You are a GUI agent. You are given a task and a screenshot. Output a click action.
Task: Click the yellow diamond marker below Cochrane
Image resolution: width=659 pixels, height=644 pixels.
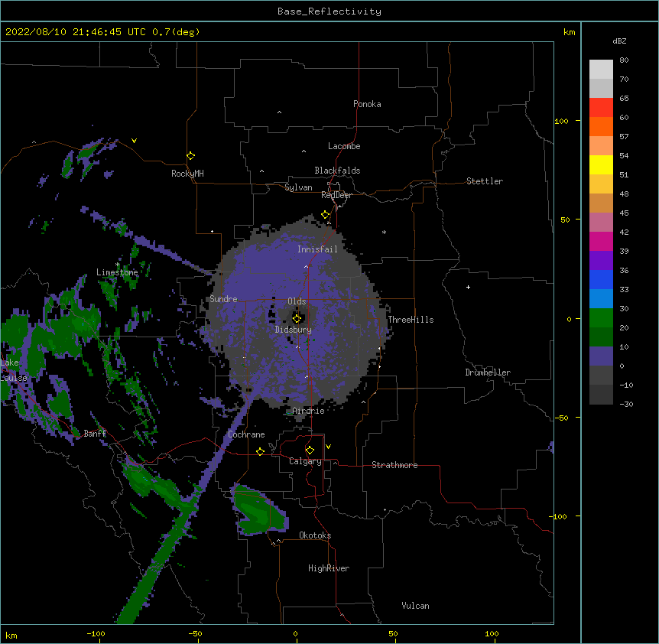(x=260, y=451)
